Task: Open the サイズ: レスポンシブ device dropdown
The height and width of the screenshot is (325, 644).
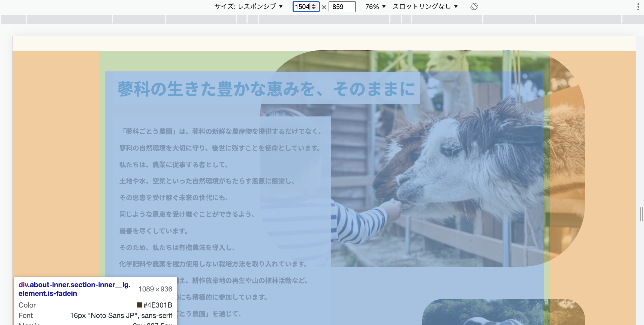Action: (248, 7)
